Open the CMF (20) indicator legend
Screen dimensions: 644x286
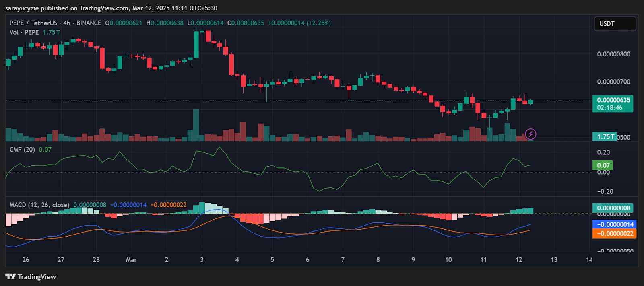pyautogui.click(x=22, y=150)
